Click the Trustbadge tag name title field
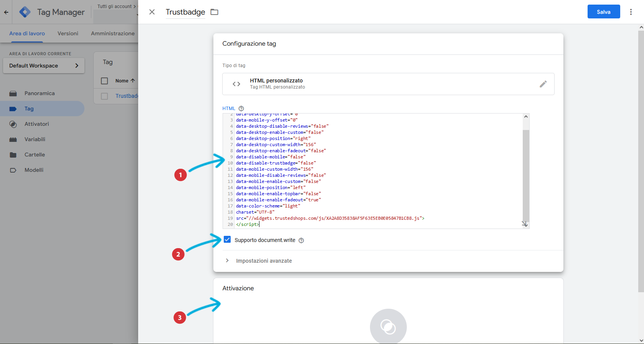The width and height of the screenshot is (644, 344). tap(185, 12)
